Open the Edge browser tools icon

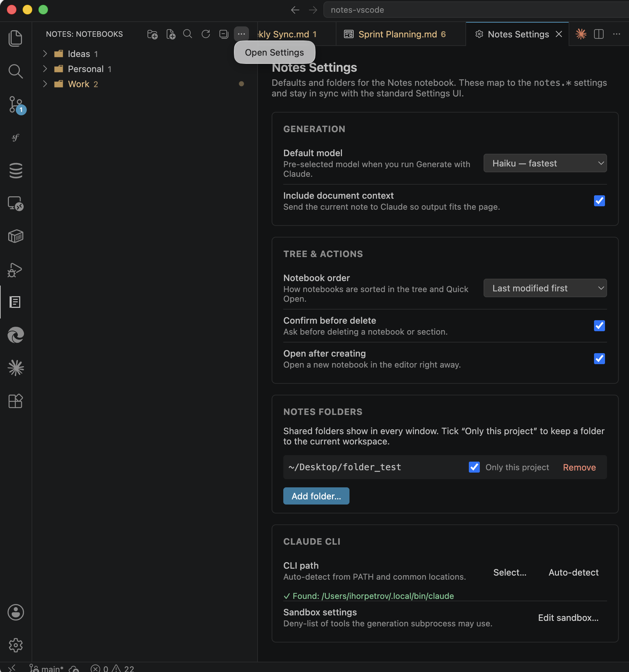tap(15, 335)
